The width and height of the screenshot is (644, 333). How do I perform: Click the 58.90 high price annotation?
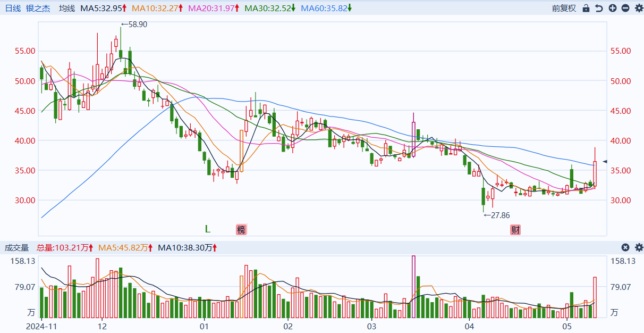(134, 24)
